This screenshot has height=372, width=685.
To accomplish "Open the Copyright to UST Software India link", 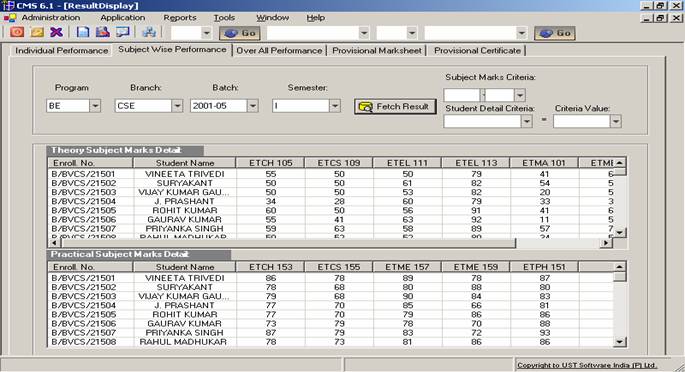I will tap(587, 365).
